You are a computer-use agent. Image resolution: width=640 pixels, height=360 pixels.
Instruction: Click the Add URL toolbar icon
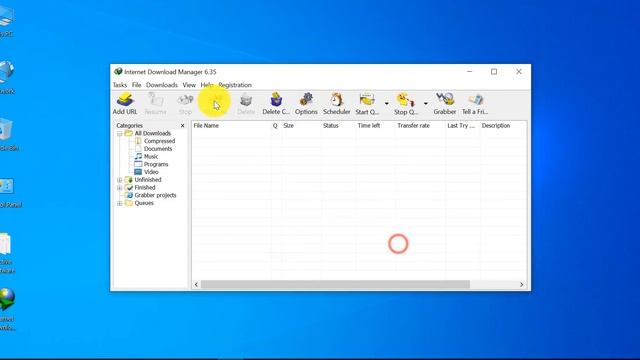click(x=125, y=104)
